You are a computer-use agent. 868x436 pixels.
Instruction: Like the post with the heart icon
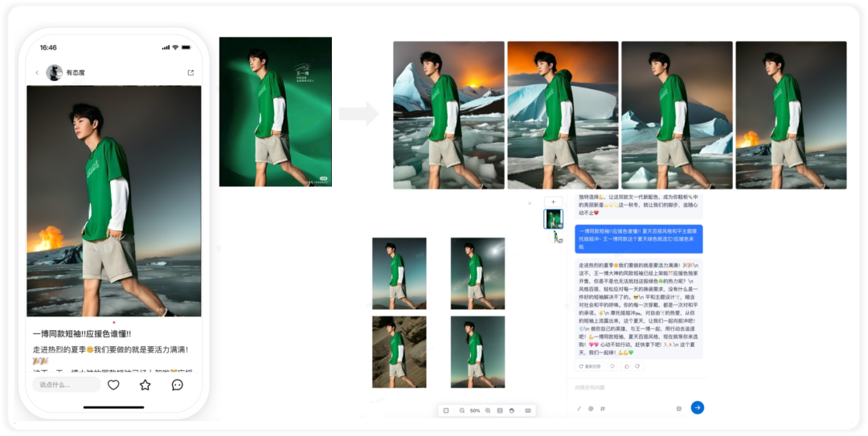[x=113, y=385]
